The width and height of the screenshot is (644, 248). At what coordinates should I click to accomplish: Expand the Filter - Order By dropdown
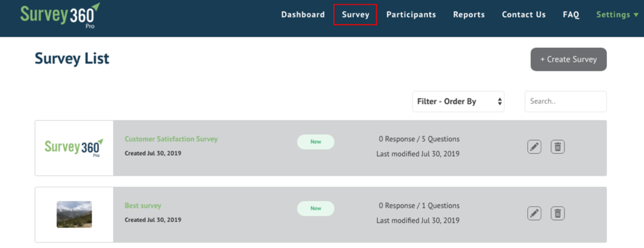coord(458,101)
